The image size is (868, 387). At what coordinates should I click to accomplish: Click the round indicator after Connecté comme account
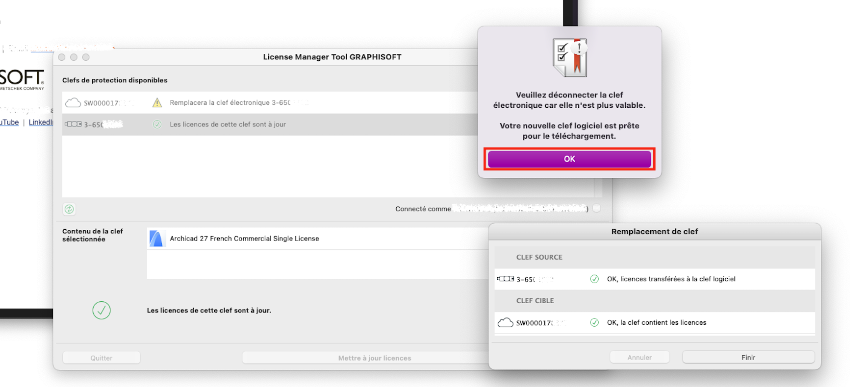click(596, 208)
